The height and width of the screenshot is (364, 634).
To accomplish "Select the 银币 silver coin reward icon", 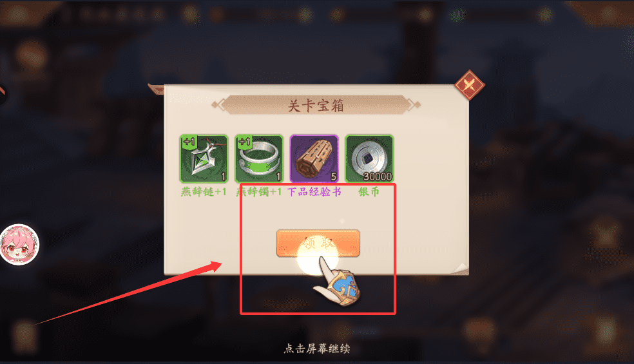I will pyautogui.click(x=369, y=158).
